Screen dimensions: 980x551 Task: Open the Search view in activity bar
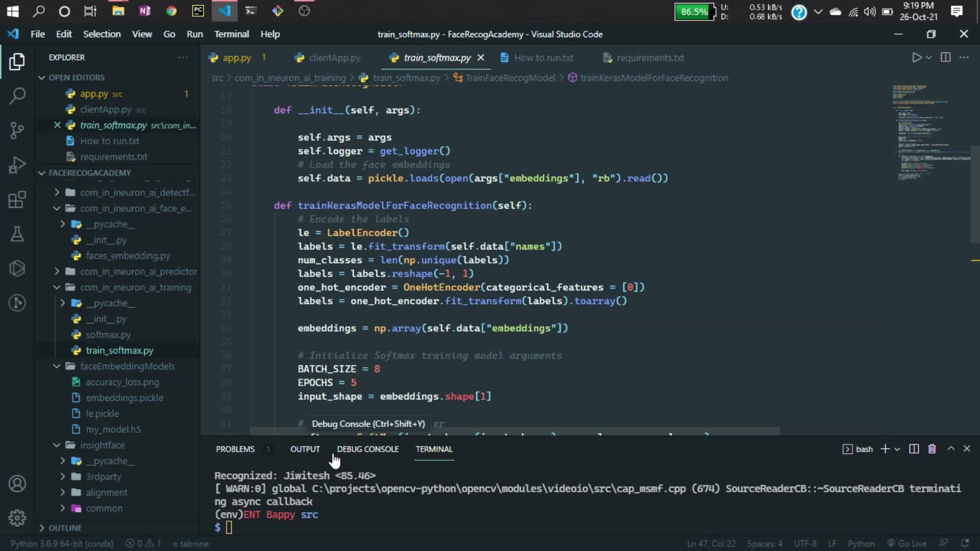17,95
